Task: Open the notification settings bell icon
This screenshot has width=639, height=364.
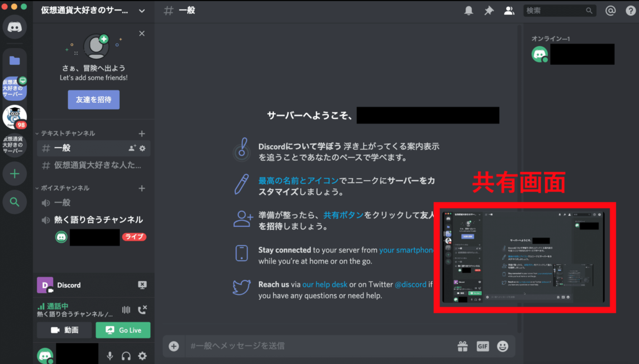Action: click(x=469, y=10)
